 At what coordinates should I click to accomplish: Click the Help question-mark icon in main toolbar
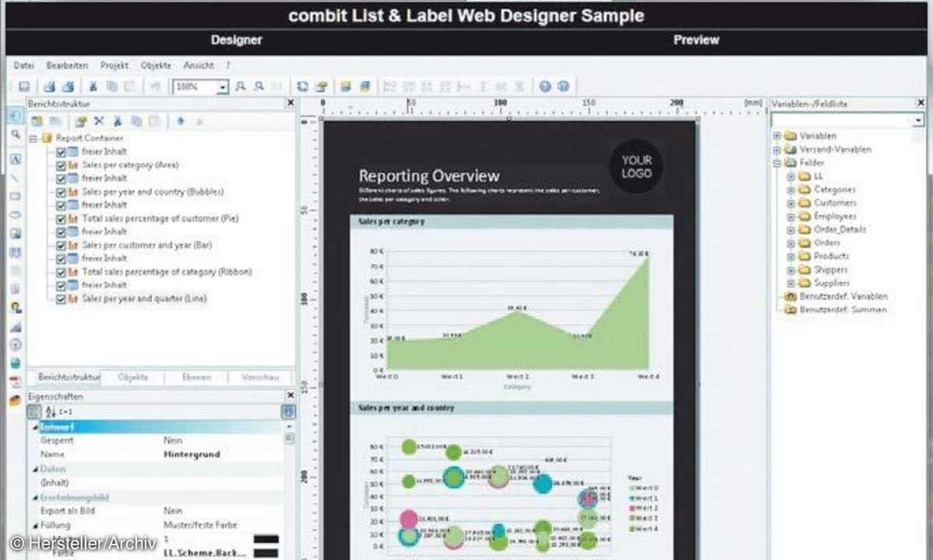click(545, 87)
